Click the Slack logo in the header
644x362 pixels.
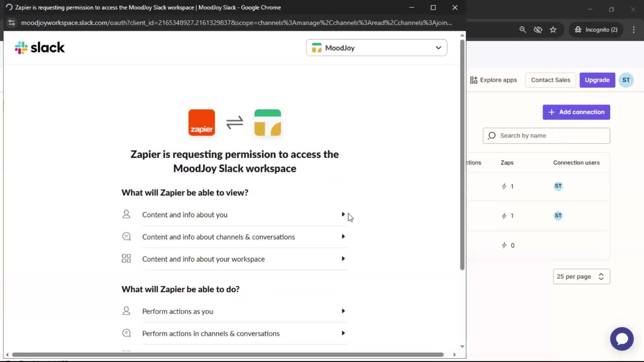point(40,48)
